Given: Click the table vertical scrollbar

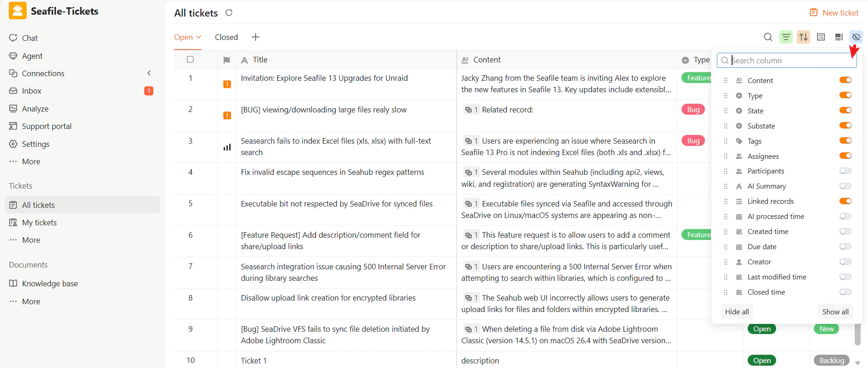Looking at the screenshot, I should pyautogui.click(x=857, y=334).
